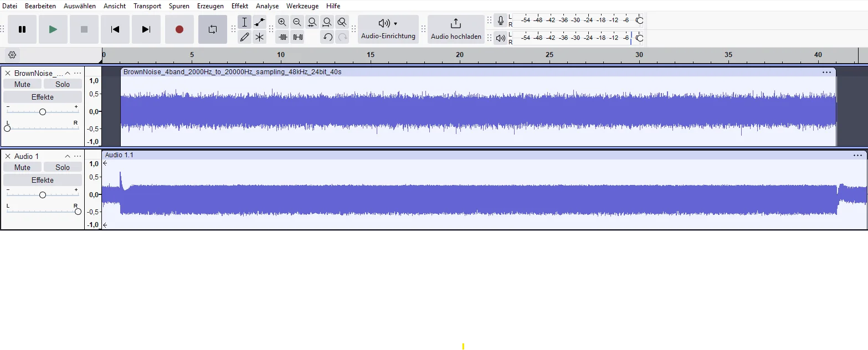Open the timeline options gear icon

tap(12, 55)
